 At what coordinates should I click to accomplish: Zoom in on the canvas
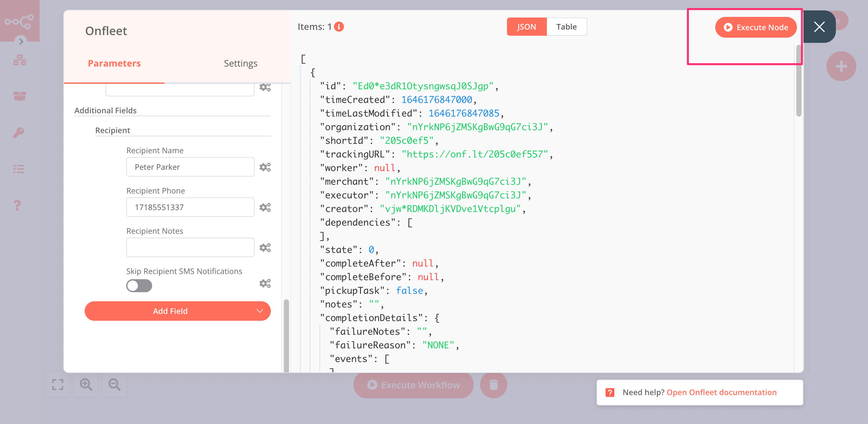(86, 384)
